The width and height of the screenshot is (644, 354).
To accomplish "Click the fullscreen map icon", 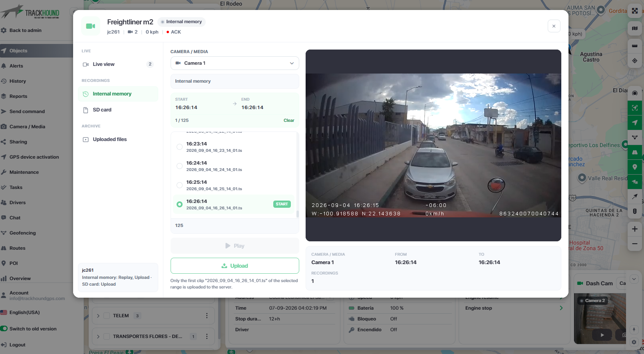I will [635, 11].
